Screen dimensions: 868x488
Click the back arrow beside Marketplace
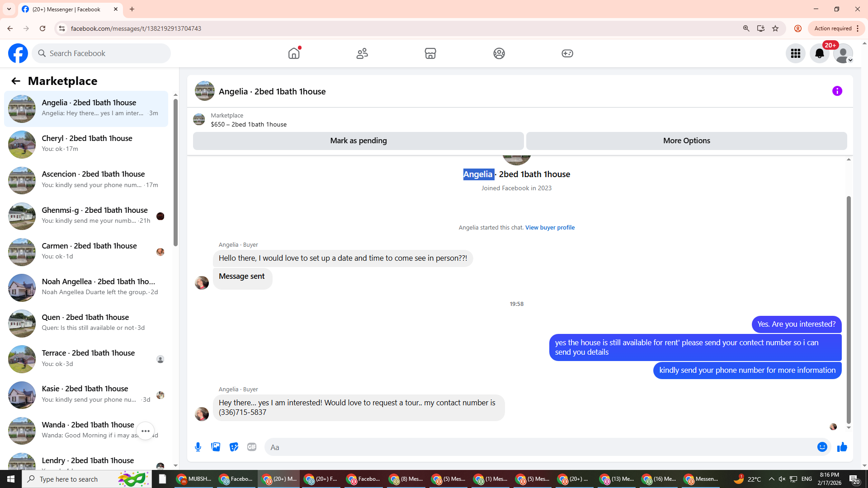[x=16, y=81]
